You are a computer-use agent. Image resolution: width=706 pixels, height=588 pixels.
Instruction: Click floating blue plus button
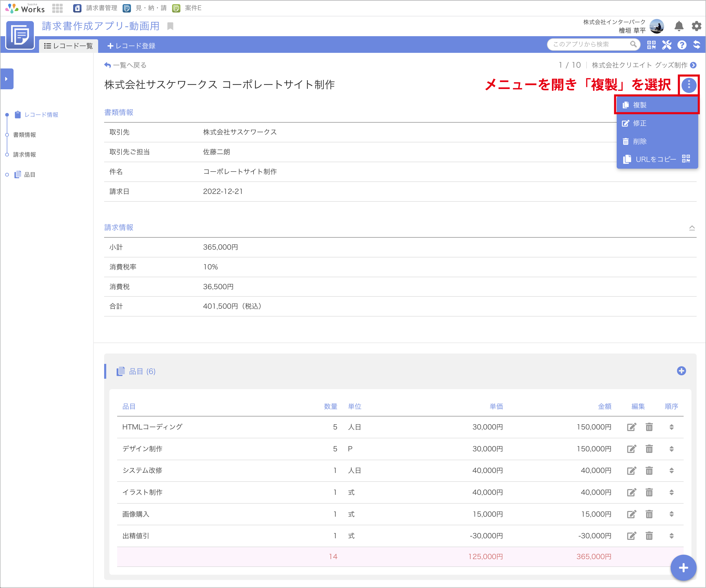pos(683,568)
